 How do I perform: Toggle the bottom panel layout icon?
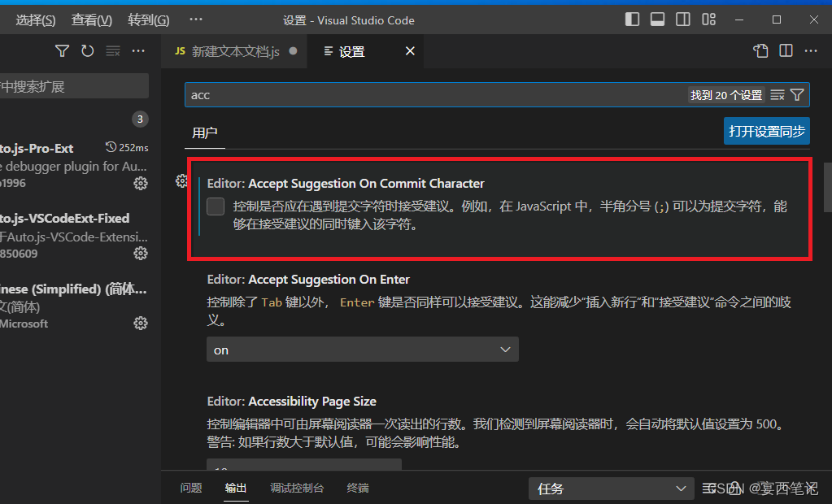(657, 20)
